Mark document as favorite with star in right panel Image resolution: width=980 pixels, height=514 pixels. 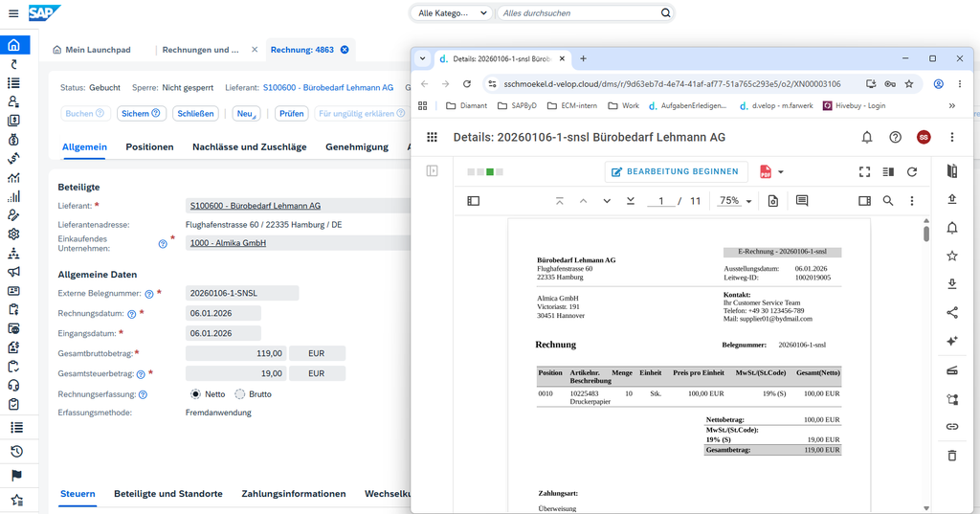point(952,256)
